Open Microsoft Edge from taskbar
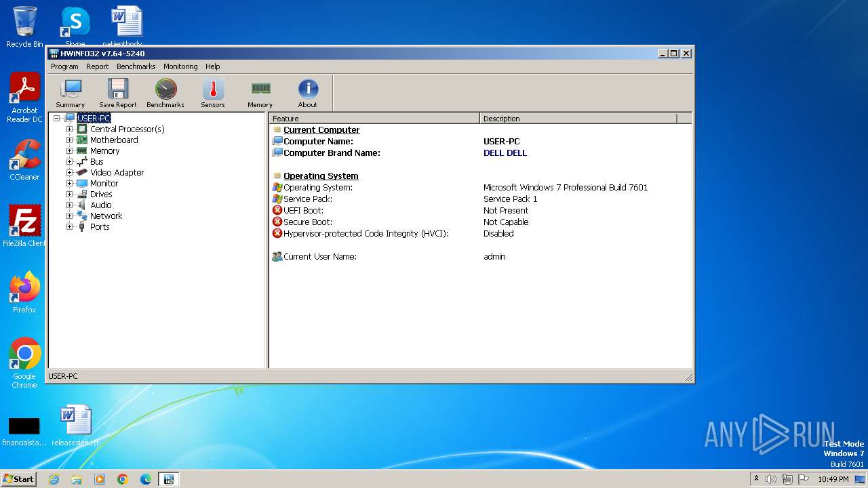868x488 pixels. (146, 479)
